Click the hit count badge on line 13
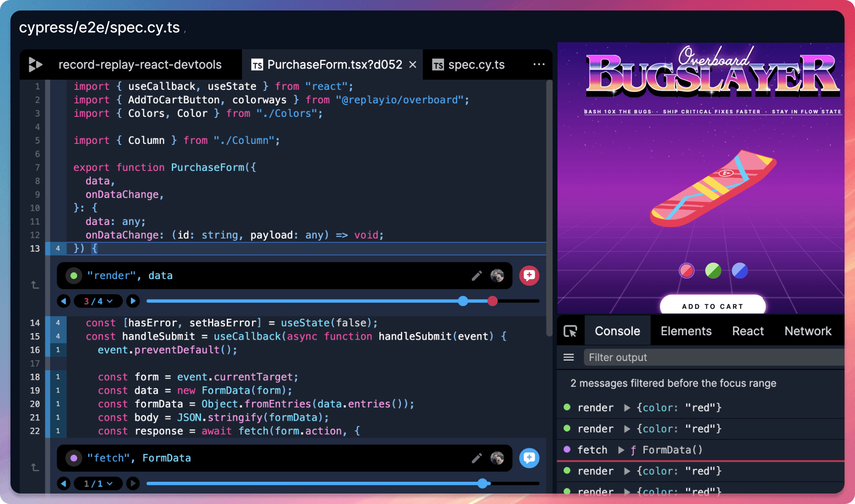Image resolution: width=855 pixels, height=504 pixels. click(58, 249)
